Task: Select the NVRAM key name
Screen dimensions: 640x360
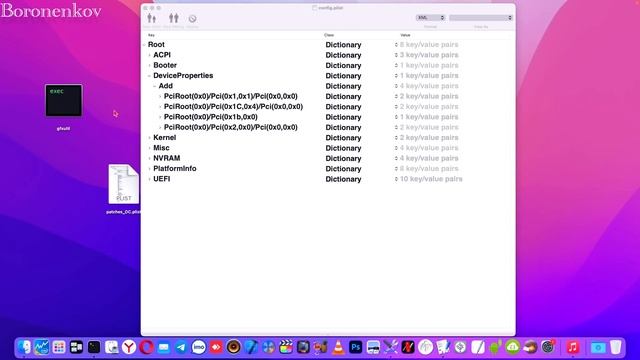Action: click(x=167, y=158)
